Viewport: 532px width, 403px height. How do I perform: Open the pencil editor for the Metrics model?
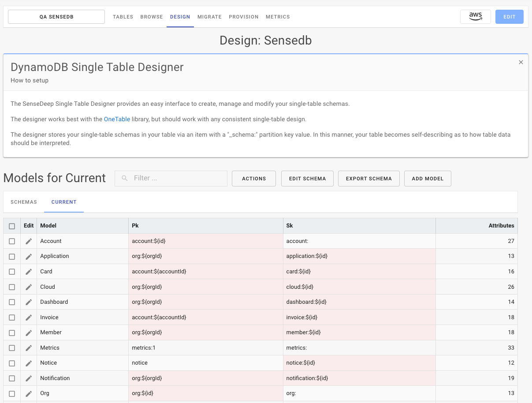(x=28, y=347)
